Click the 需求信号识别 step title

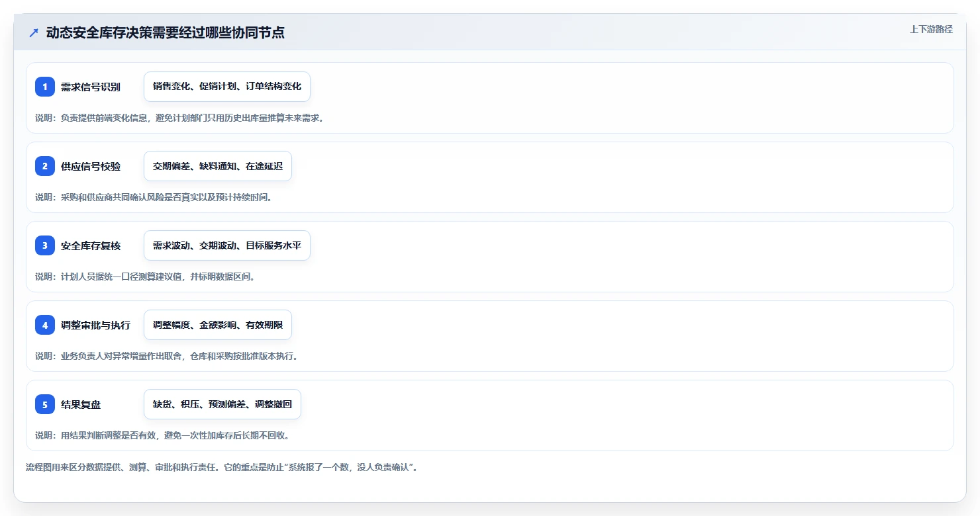[91, 87]
